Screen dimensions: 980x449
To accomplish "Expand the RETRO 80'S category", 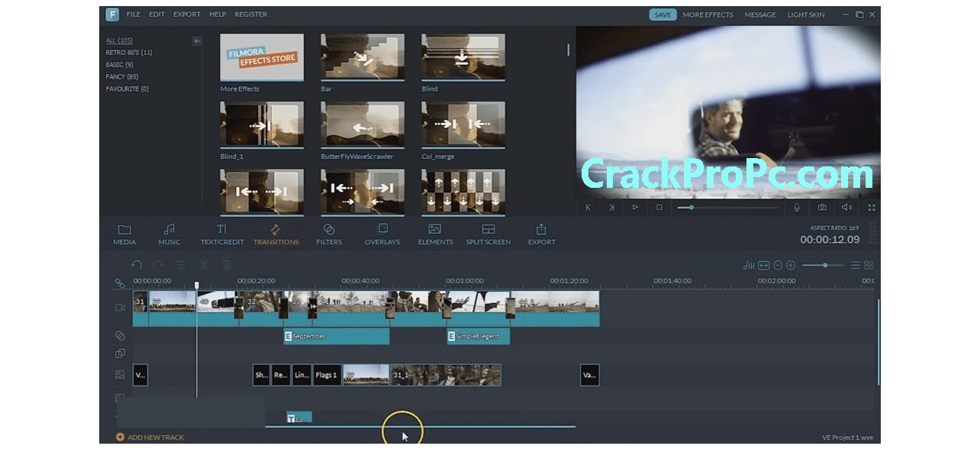I will [127, 53].
